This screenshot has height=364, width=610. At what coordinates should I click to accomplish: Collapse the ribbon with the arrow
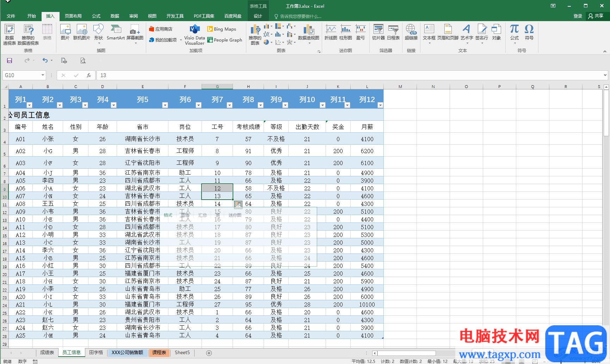coord(605,51)
